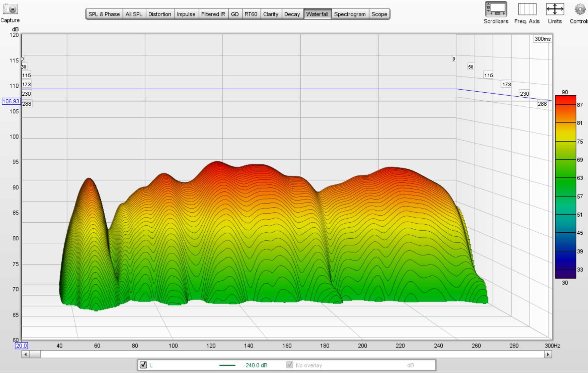Switch to the SPL & Phase tab
The height and width of the screenshot is (373, 588).
[x=104, y=14]
